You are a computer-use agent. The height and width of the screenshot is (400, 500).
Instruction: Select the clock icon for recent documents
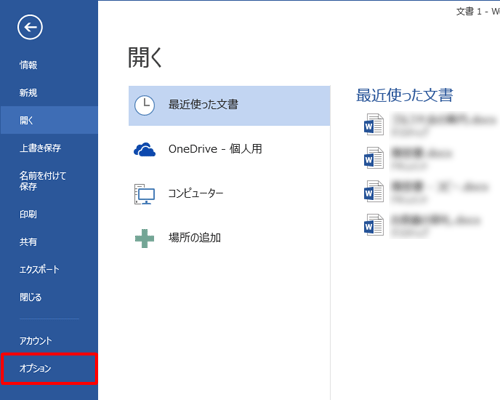(144, 105)
